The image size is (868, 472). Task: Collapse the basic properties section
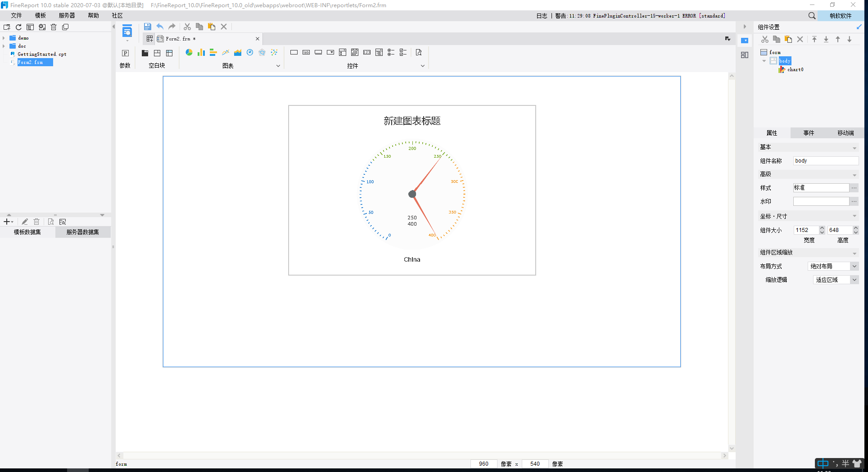(x=854, y=148)
